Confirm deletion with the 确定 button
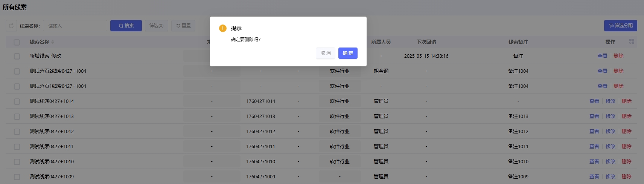Viewport: 644px width, 184px height. click(x=348, y=53)
